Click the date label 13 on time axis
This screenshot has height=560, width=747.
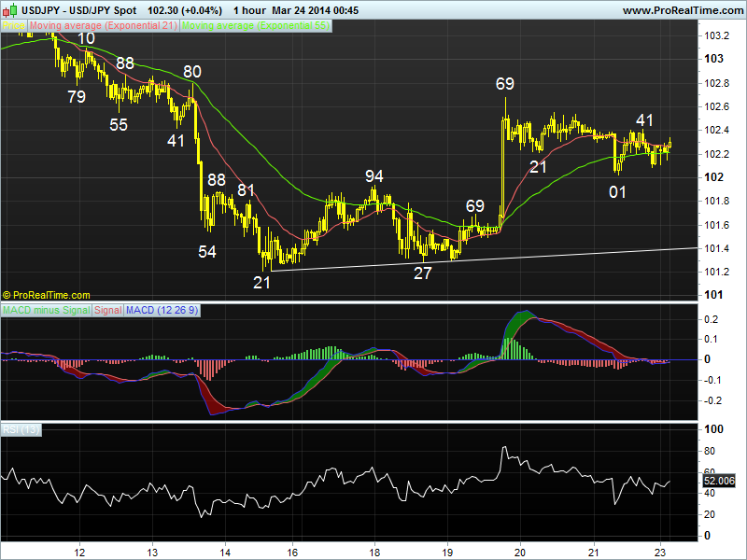click(152, 553)
